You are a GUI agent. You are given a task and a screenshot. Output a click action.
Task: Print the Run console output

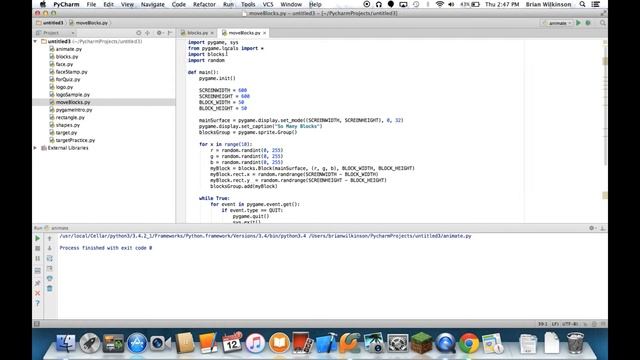[x=50, y=278]
